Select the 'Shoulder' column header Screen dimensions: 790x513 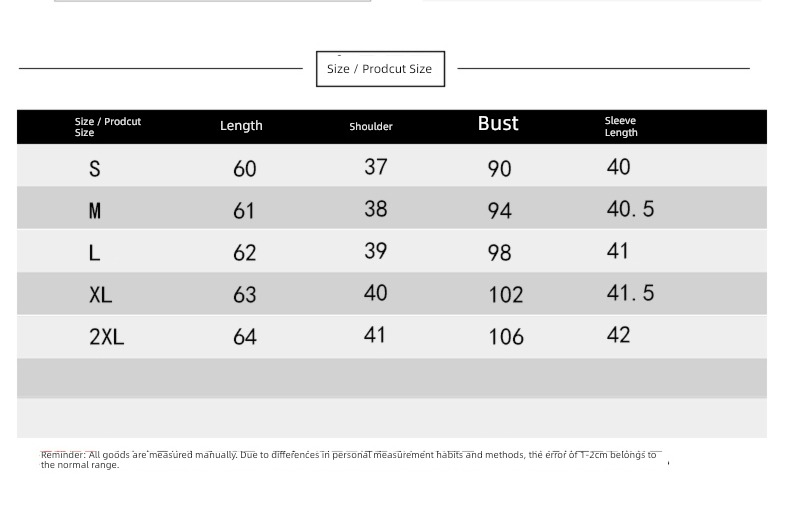point(371,126)
